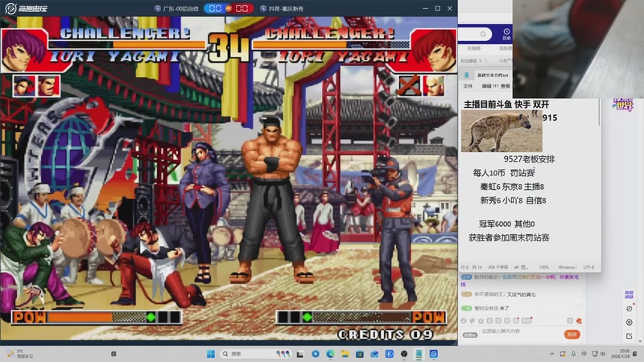644x362 pixels.
Task: Click the 100% zoom level in the editor status bar
Action: [x=544, y=267]
